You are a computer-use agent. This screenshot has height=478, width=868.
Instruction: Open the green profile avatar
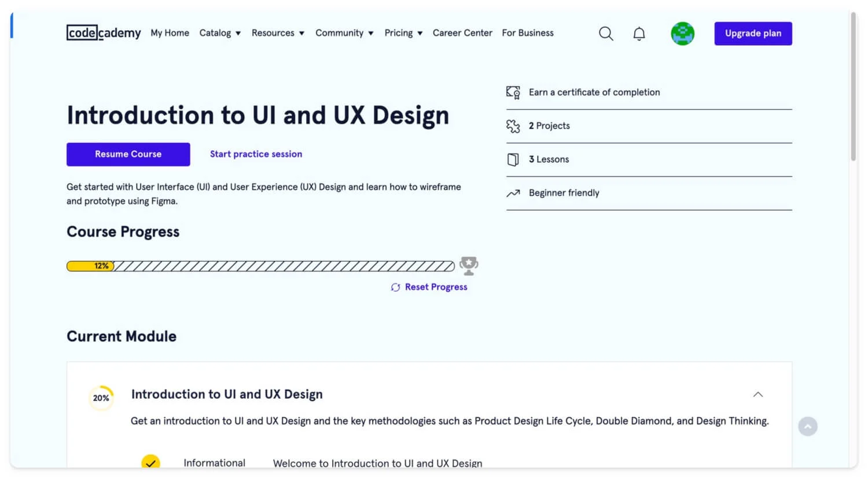pos(682,34)
